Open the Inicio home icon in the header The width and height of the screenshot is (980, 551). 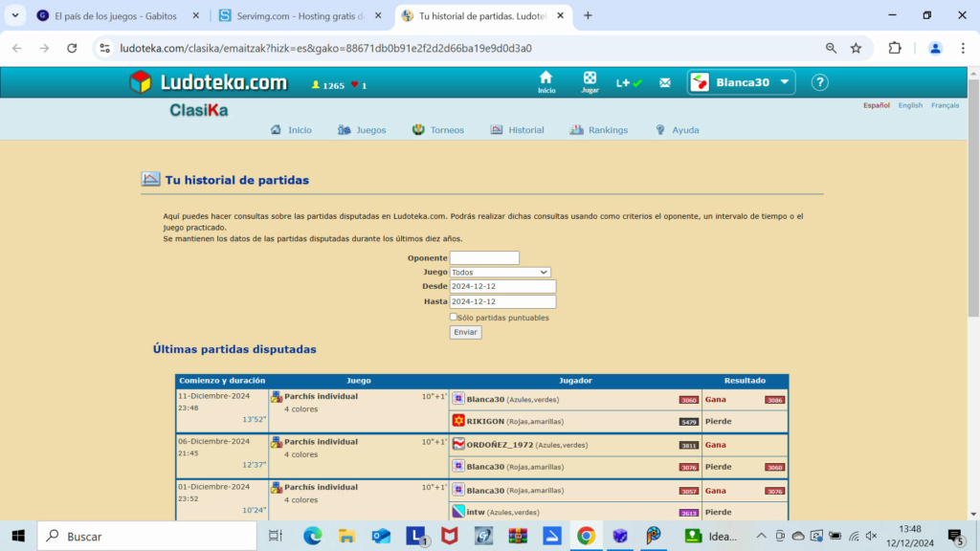pos(546,82)
